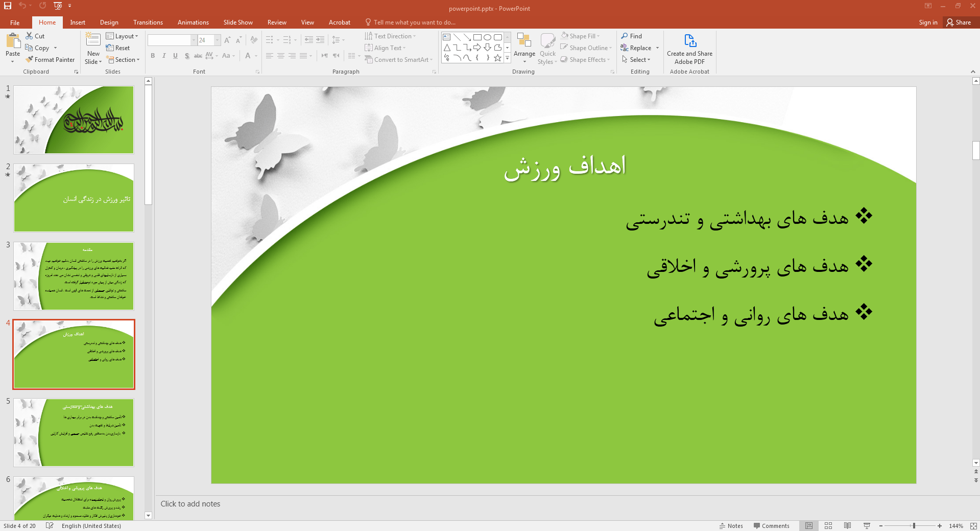Image resolution: width=980 pixels, height=531 pixels.
Task: Click the Clear All Formatting icon
Action: coord(254,40)
